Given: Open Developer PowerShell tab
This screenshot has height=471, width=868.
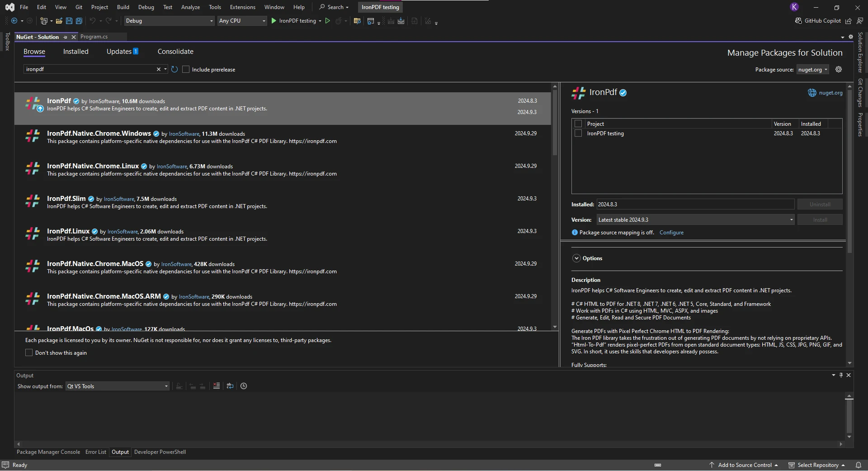Looking at the screenshot, I should [160, 452].
